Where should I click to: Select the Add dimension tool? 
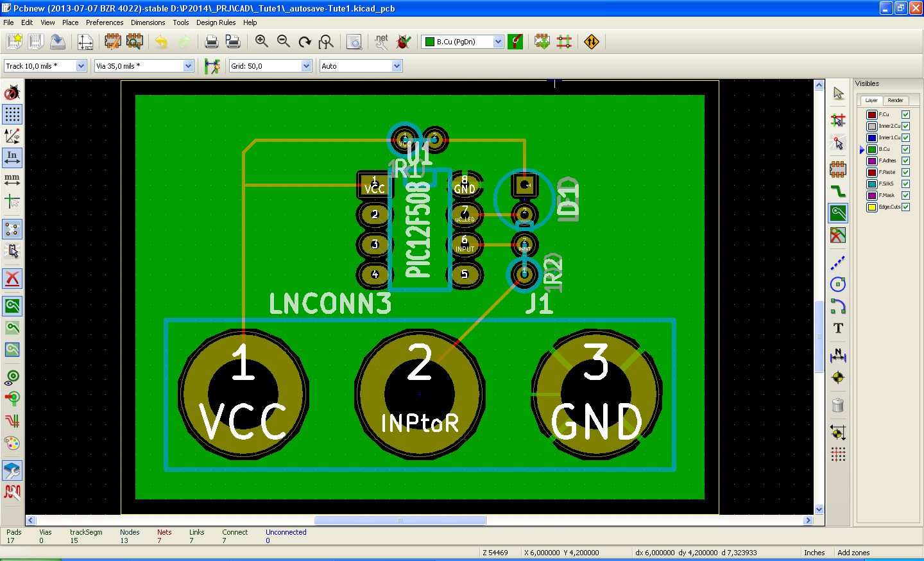pos(838,355)
